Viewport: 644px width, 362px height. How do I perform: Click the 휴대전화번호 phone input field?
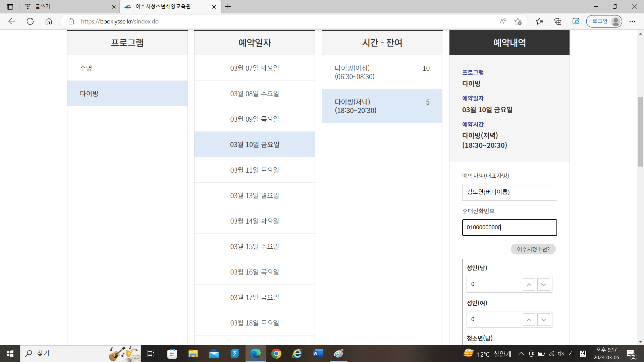[x=509, y=228]
